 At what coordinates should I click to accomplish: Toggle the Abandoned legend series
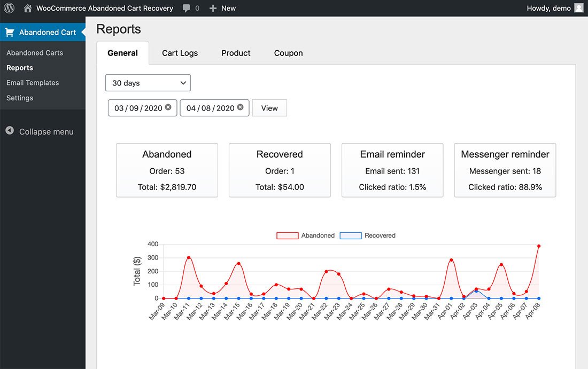pos(288,235)
